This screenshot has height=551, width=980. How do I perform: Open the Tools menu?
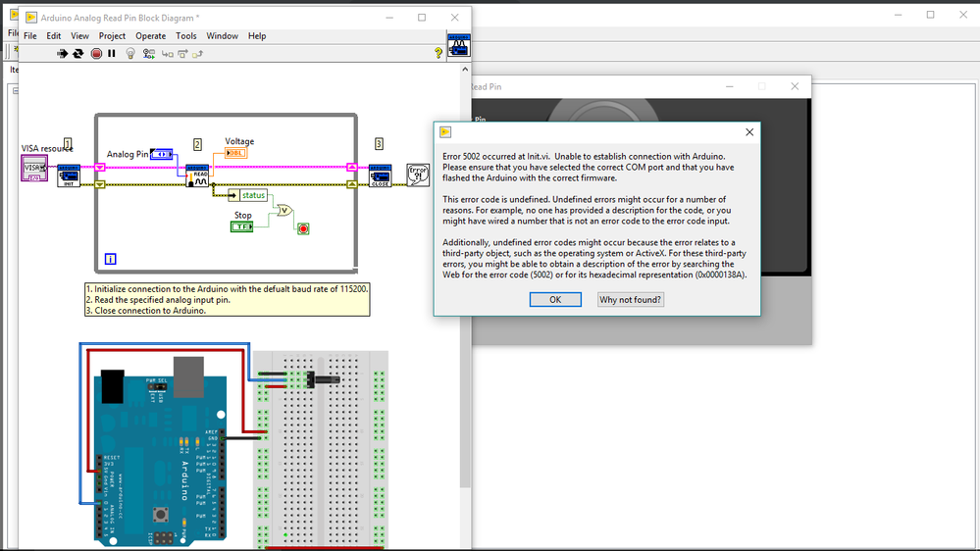(185, 36)
